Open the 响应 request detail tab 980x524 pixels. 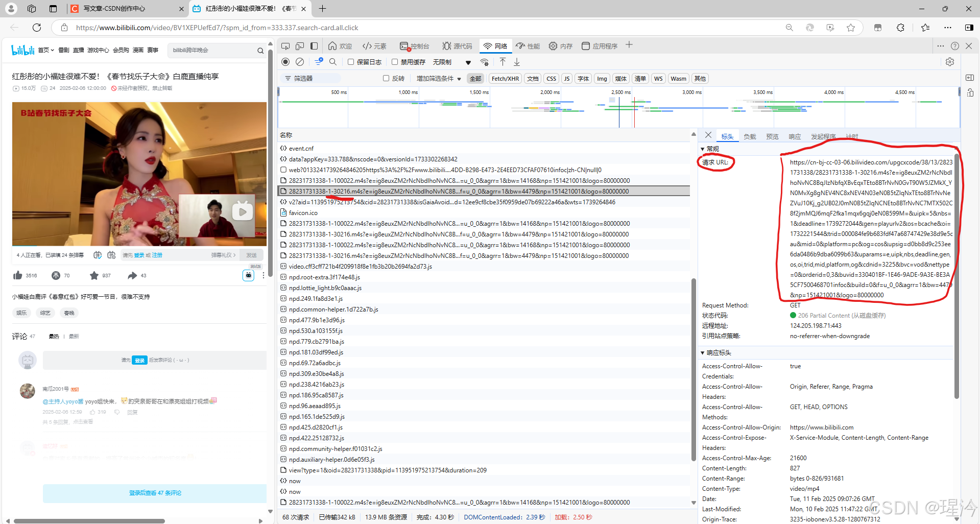(795, 137)
